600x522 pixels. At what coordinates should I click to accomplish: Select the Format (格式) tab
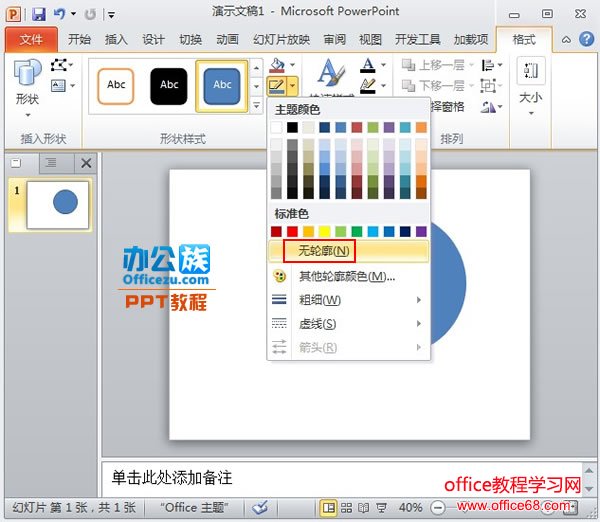tap(524, 39)
